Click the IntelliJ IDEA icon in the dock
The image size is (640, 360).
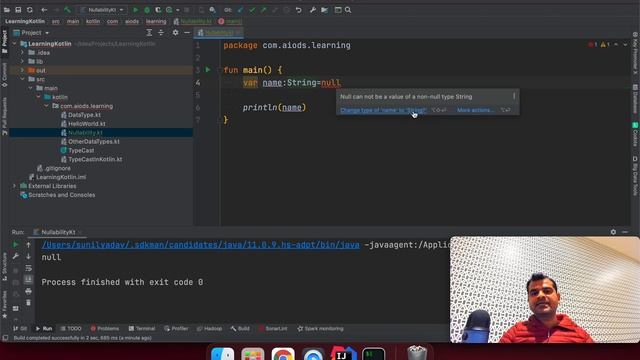pyautogui.click(x=343, y=354)
